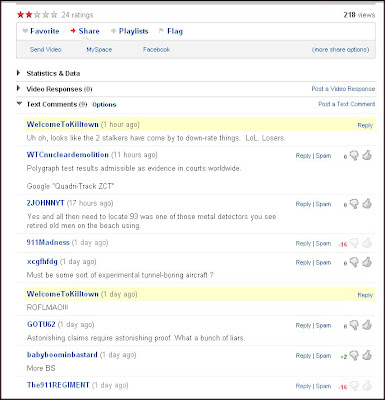Click the tunnel-boring aircraft comment text
The width and height of the screenshot is (385, 400).
(120, 275)
